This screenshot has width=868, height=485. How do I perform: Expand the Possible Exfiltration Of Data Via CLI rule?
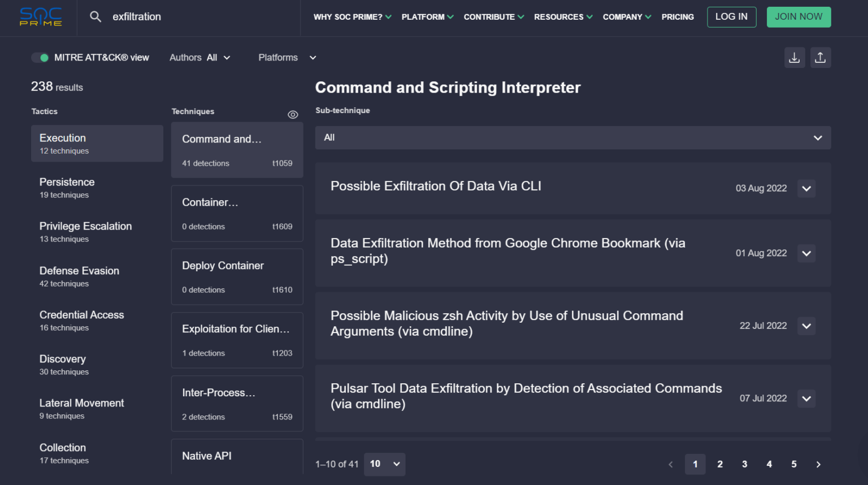pos(806,188)
